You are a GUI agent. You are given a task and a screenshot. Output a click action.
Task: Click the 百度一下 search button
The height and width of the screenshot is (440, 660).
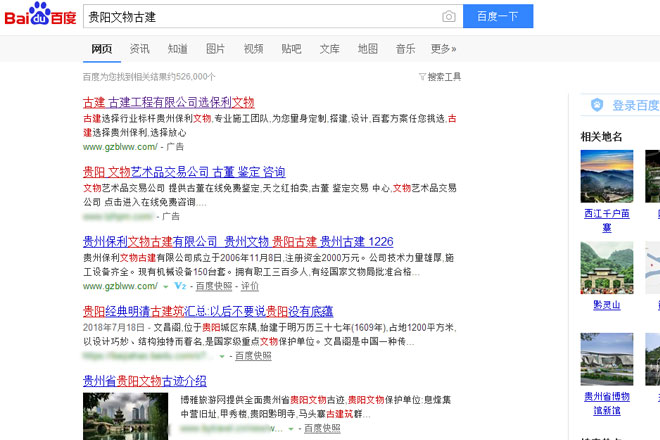pyautogui.click(x=498, y=16)
